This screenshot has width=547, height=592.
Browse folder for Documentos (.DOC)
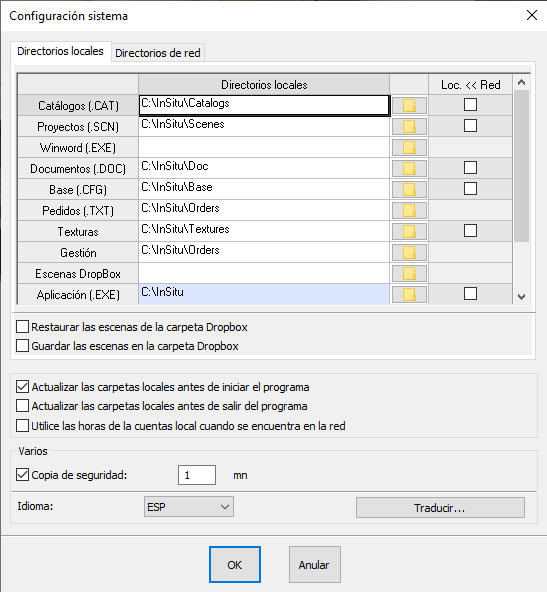click(409, 168)
